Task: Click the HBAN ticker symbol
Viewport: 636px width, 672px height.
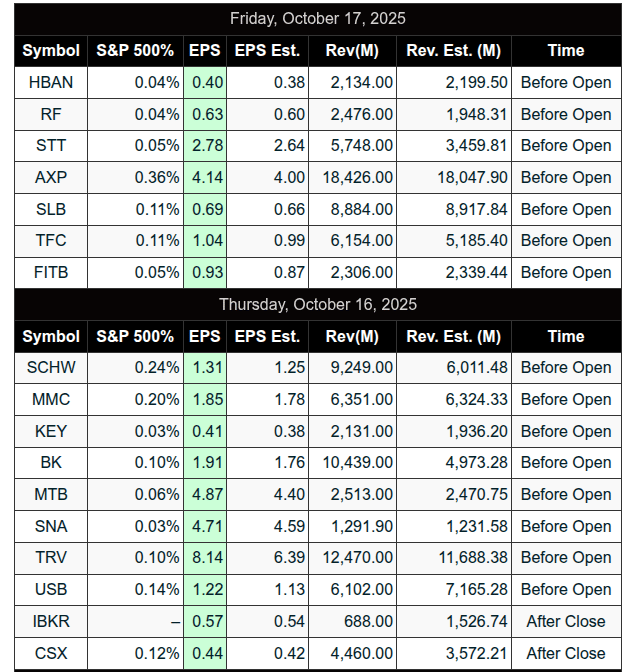Action: (51, 82)
